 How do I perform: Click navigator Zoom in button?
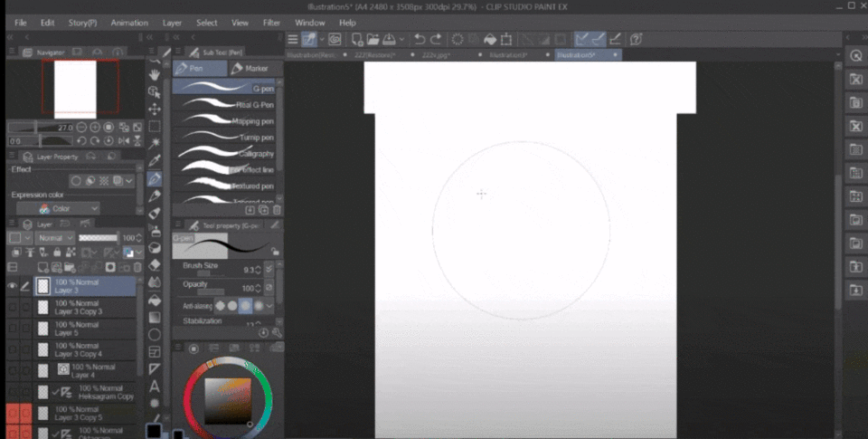(x=95, y=128)
